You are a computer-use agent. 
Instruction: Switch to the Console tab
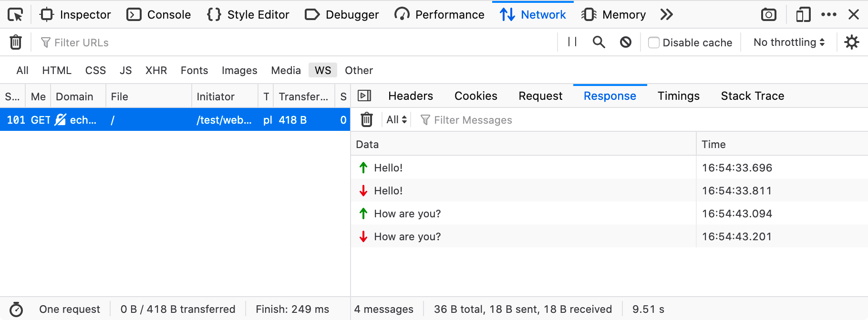159,15
